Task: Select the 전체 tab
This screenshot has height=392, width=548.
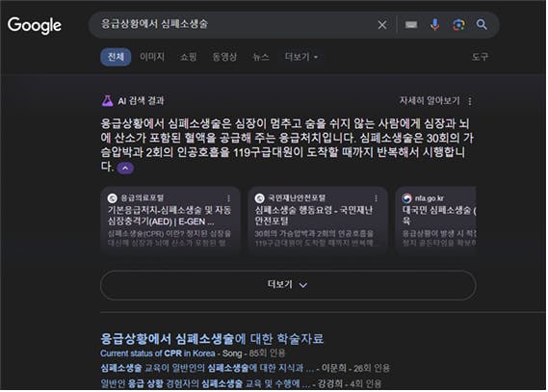Action: click(x=116, y=57)
